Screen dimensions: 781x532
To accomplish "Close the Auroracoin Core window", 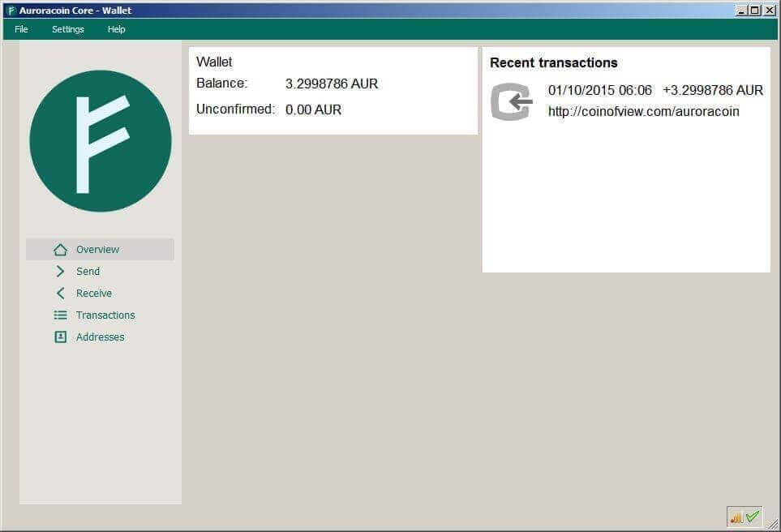I will tap(770, 10).
